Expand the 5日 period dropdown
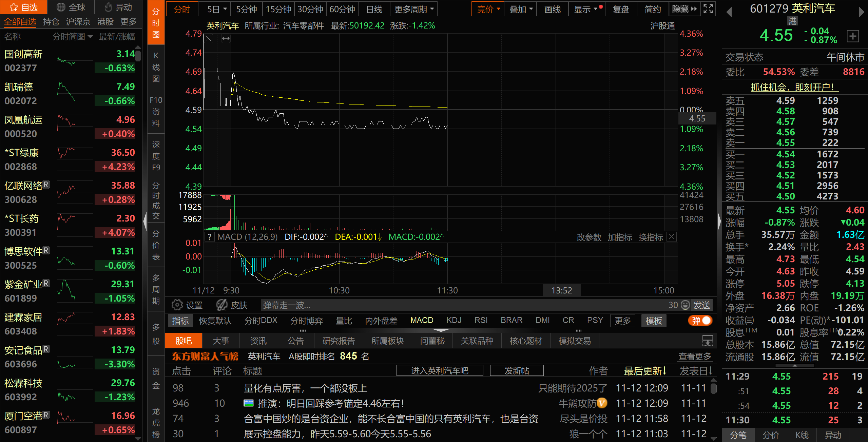Screen dimensions: 868x442 [x=225, y=9]
